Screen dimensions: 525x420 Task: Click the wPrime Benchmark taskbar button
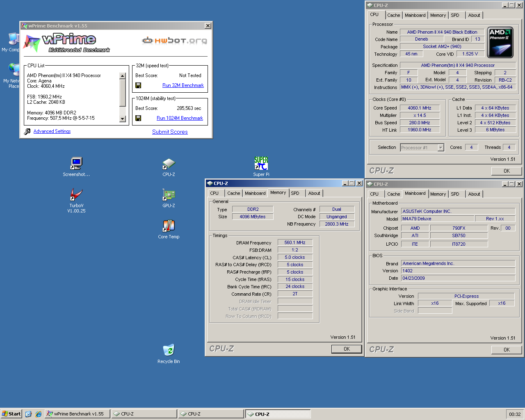pos(78,414)
